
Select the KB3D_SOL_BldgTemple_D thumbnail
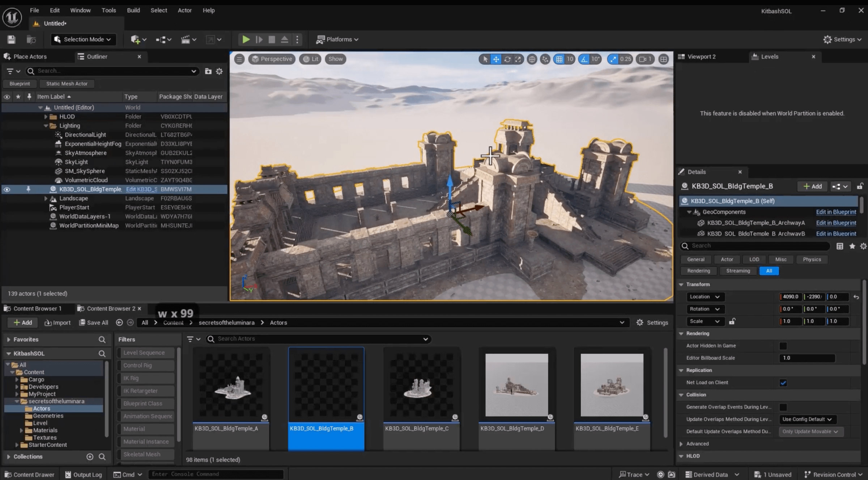[x=516, y=386]
